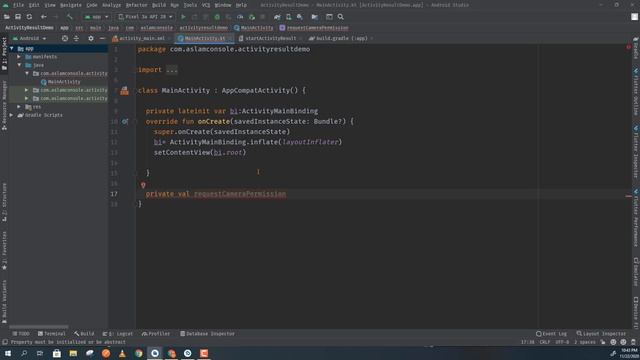Open the Database Inspector tool window
The width and height of the screenshot is (640, 360).
(x=208, y=334)
